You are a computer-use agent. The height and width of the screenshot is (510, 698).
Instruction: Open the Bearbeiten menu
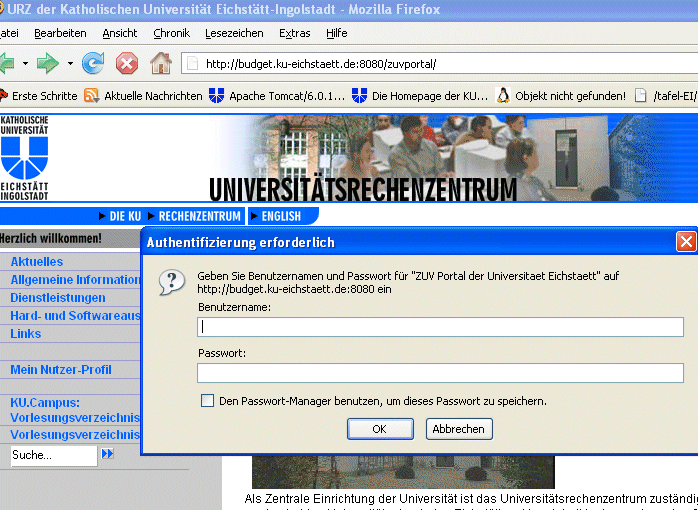coord(60,33)
